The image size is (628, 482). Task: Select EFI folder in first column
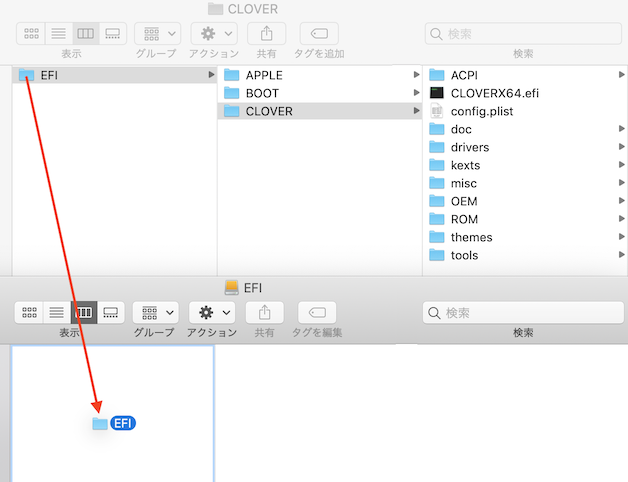[115, 75]
